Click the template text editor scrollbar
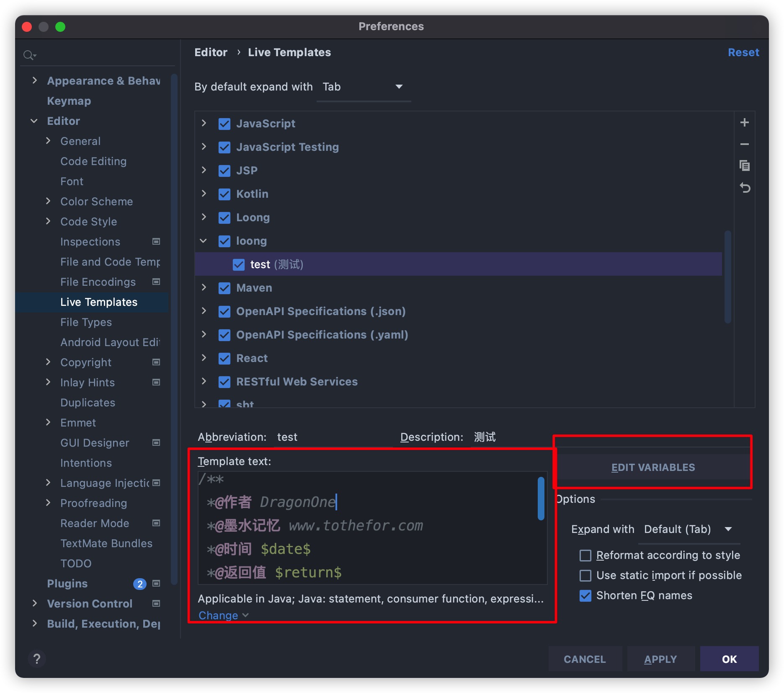This screenshot has width=784, height=693. tap(541, 499)
